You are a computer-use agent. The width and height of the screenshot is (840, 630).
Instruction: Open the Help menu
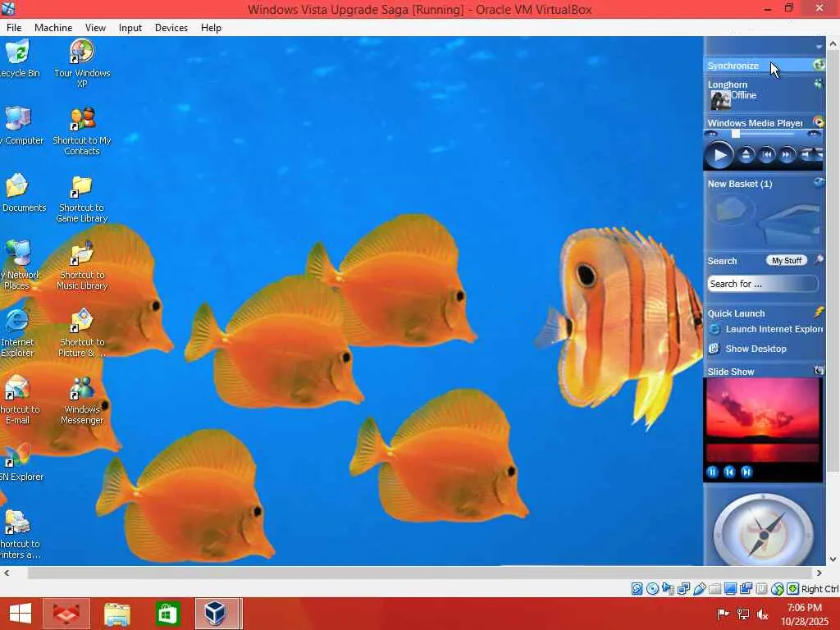pos(211,28)
